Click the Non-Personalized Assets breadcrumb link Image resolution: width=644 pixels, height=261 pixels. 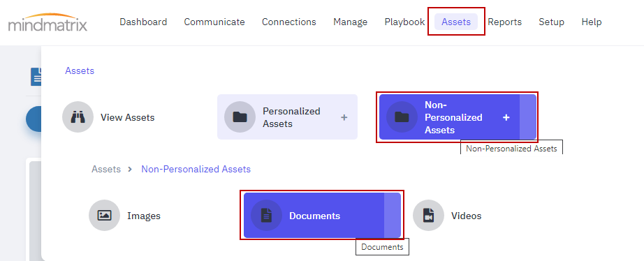pyautogui.click(x=196, y=169)
